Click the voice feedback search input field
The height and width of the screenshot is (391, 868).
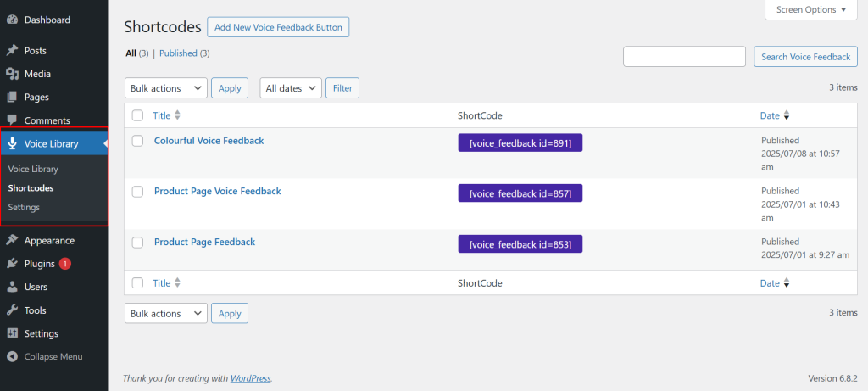pyautogui.click(x=684, y=57)
